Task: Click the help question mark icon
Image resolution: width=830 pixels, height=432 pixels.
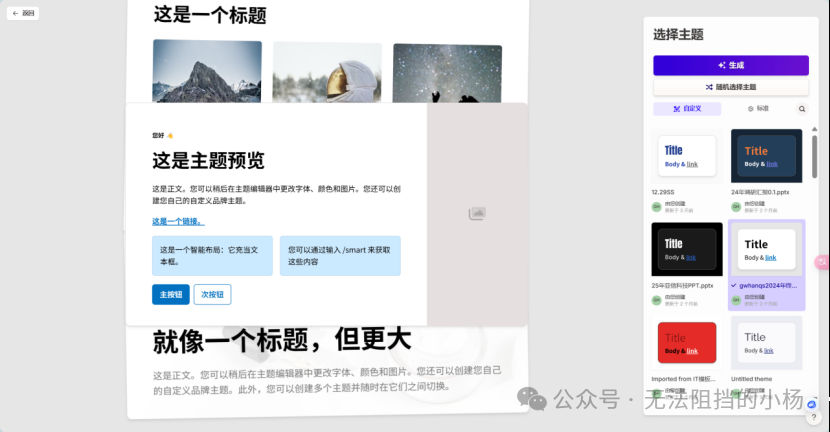Action: pos(814,417)
